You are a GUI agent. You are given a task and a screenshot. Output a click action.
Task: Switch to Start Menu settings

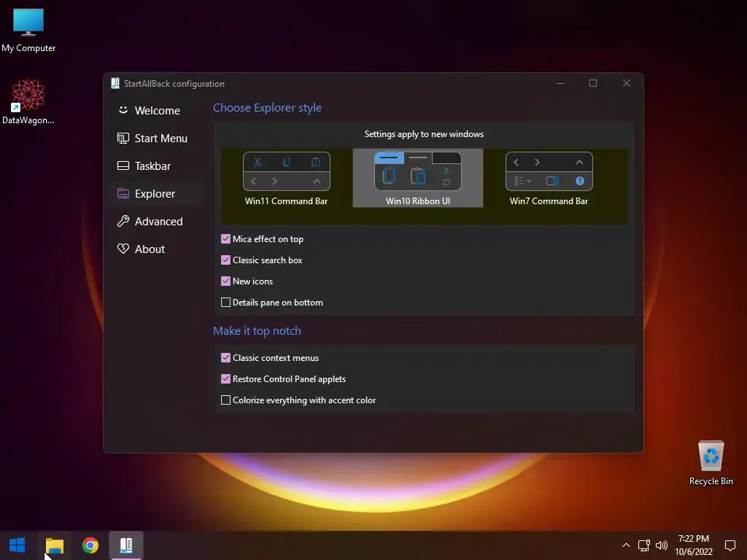pos(157,138)
